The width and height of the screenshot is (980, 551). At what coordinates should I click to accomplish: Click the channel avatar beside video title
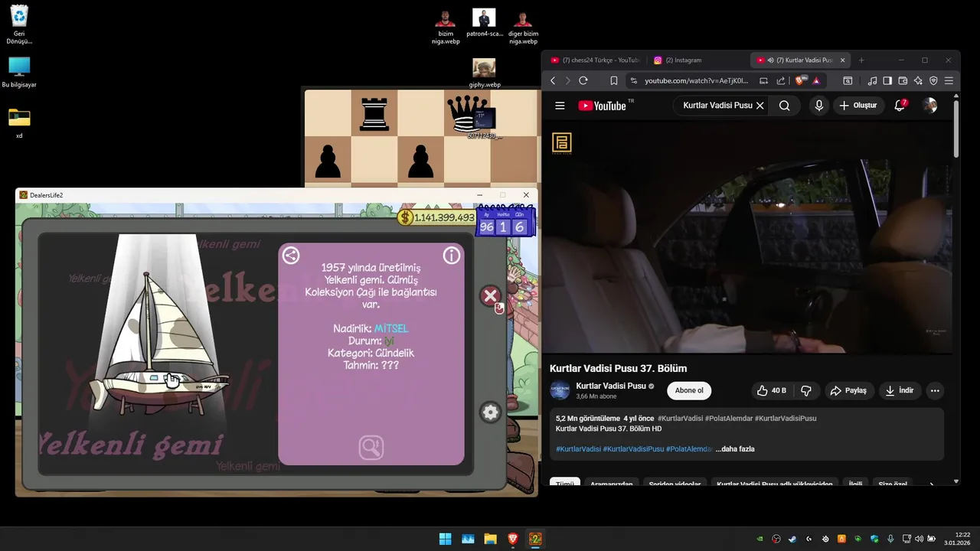[x=560, y=390]
